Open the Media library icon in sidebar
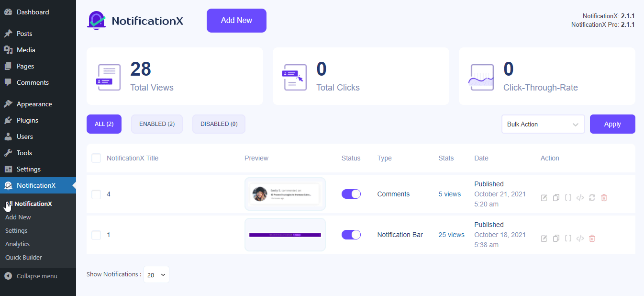The width and height of the screenshot is (644, 296). [8, 50]
